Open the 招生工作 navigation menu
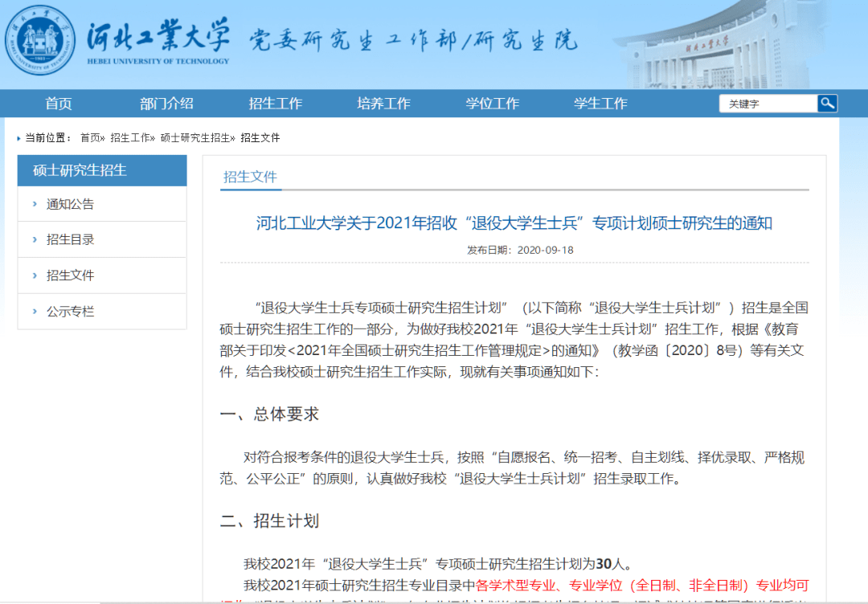 pos(275,103)
